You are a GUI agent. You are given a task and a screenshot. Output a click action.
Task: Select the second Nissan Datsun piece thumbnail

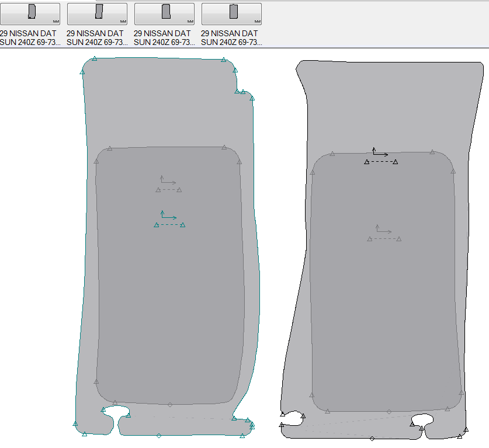tap(97, 13)
